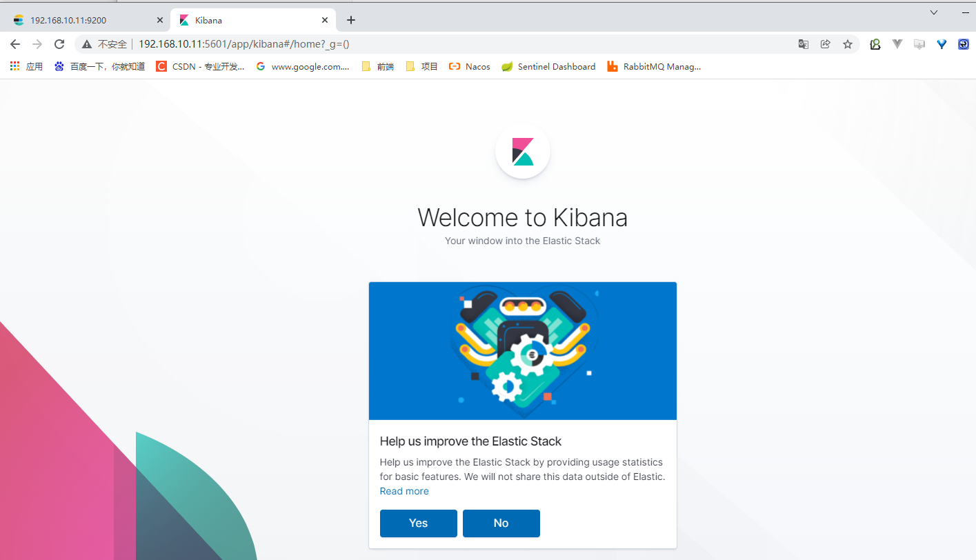Click the gray download-folder extension icon
This screenshot has height=560, width=976.
[919, 44]
